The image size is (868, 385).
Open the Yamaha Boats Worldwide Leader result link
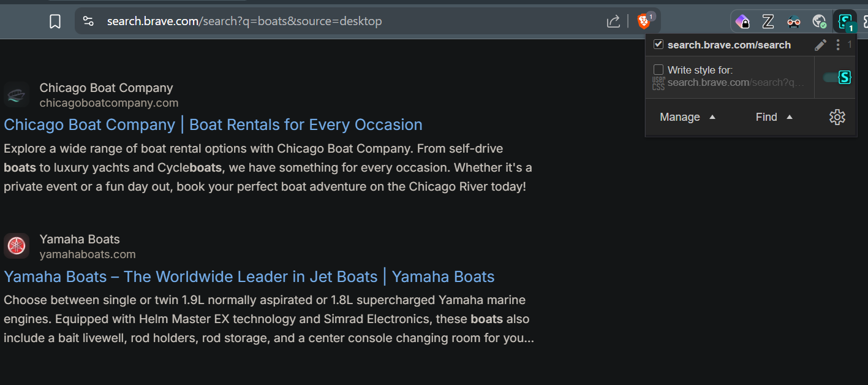[249, 276]
